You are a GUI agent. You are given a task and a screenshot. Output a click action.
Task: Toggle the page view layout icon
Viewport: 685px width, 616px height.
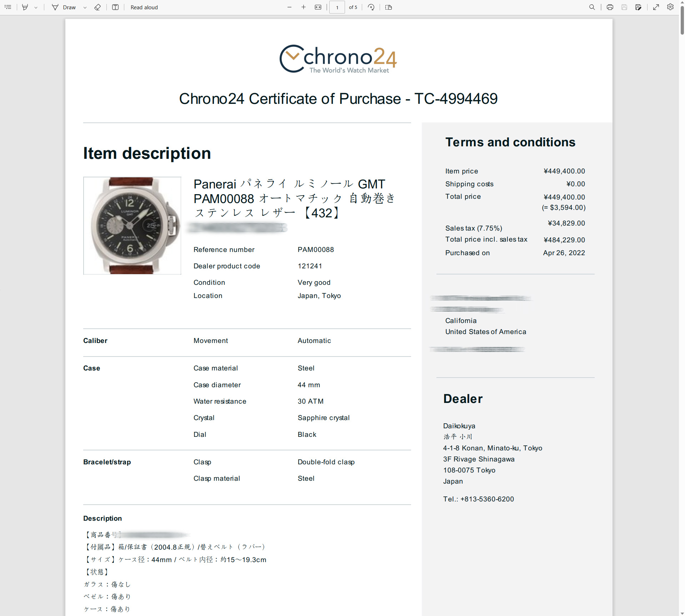(x=115, y=7)
